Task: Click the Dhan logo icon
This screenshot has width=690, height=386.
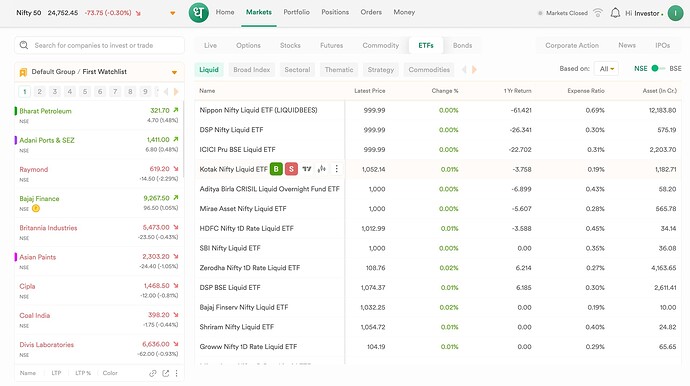Action: (198, 13)
